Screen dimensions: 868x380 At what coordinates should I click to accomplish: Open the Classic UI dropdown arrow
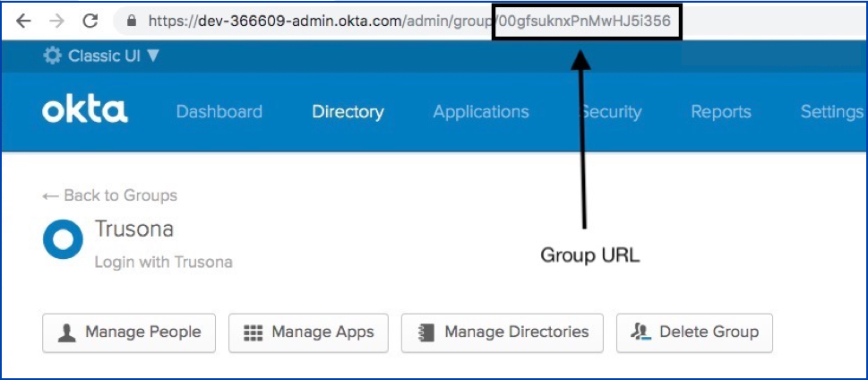(x=153, y=56)
